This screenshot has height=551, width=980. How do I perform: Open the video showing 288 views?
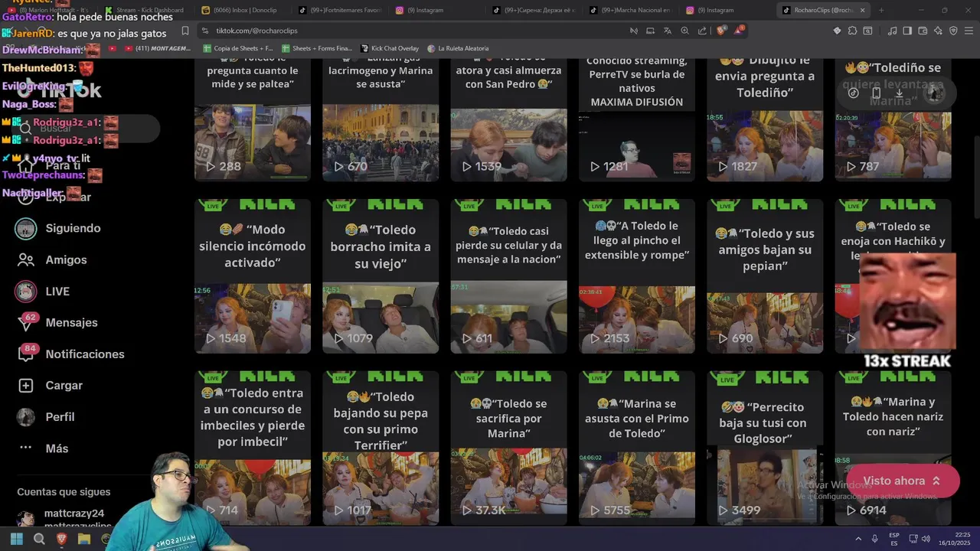click(x=253, y=119)
